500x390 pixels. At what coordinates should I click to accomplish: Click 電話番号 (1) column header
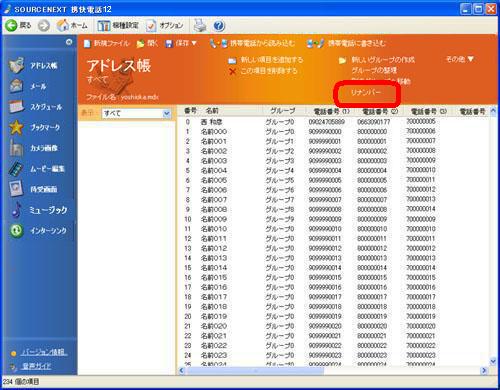point(331,111)
